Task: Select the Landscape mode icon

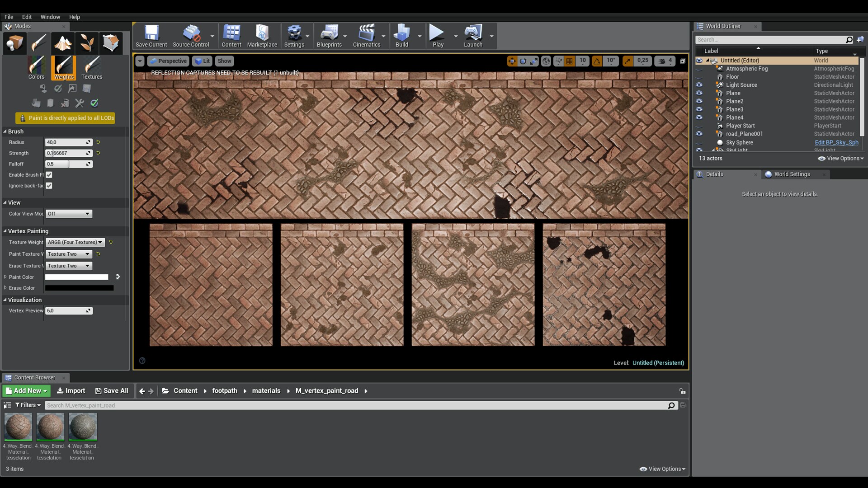Action: point(63,43)
